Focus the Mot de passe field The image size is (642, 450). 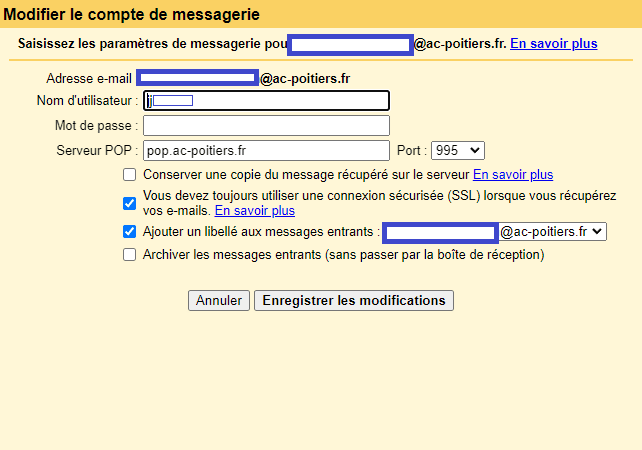266,126
